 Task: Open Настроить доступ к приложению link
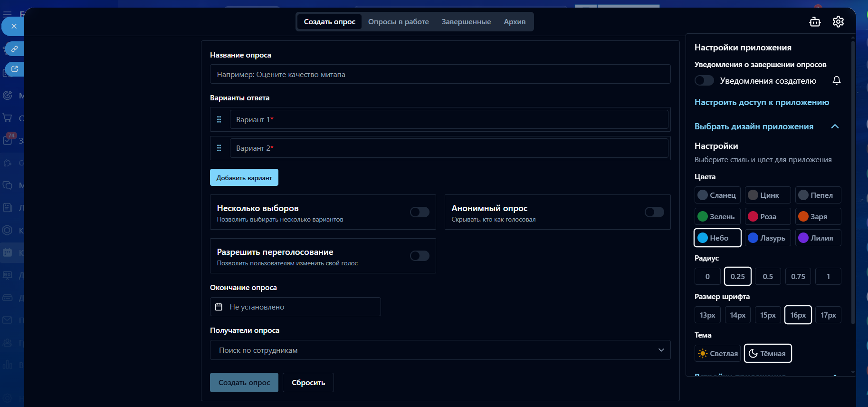pos(762,102)
